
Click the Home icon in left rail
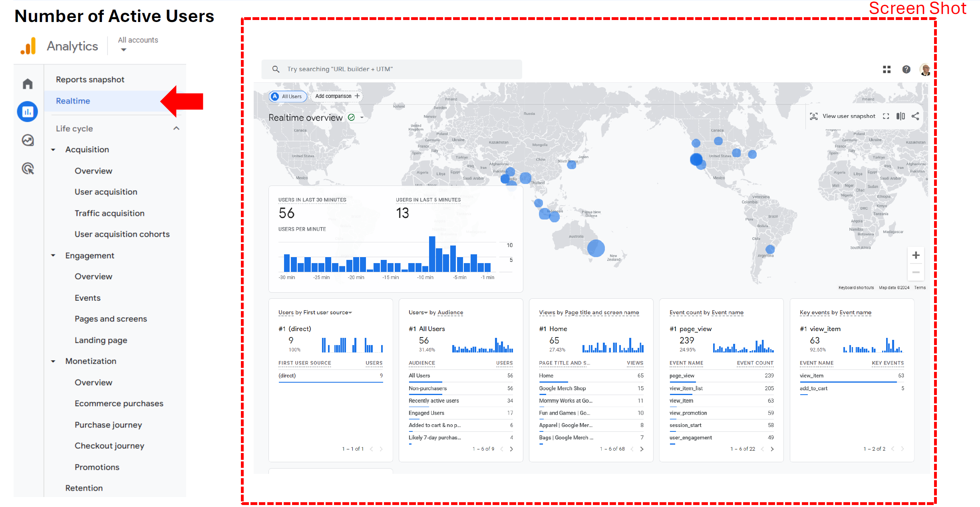(28, 84)
